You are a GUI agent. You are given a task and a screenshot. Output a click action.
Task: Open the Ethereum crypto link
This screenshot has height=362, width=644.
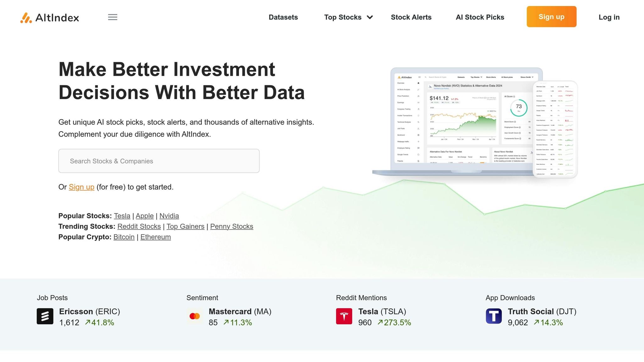pos(156,237)
